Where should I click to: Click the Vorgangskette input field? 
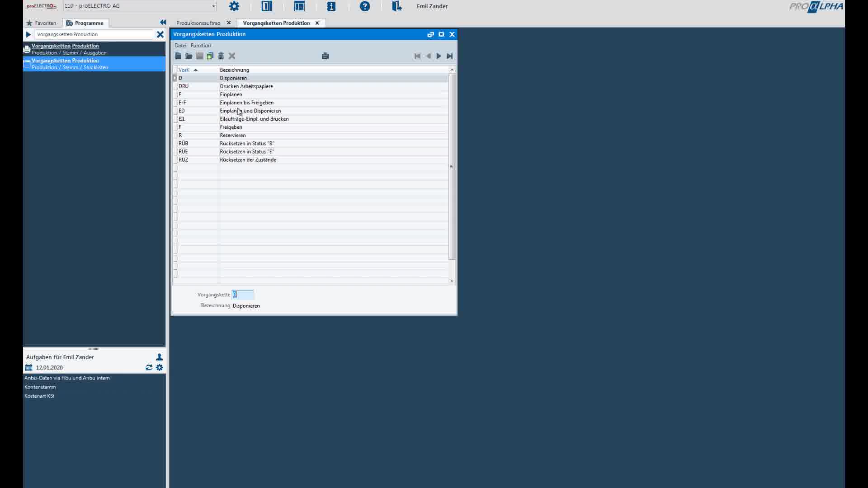coord(243,295)
